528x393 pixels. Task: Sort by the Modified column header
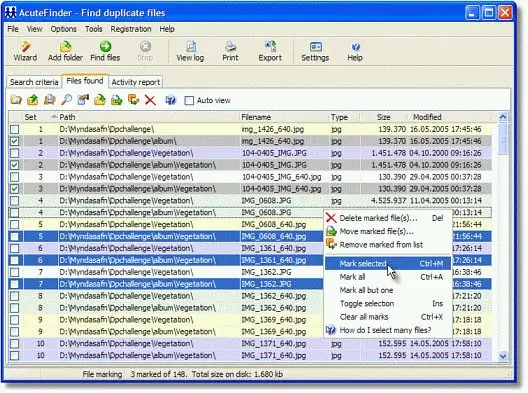point(451,117)
